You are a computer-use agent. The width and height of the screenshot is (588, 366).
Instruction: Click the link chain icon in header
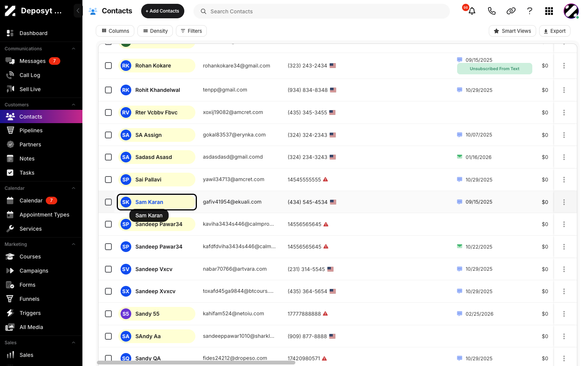click(x=511, y=11)
